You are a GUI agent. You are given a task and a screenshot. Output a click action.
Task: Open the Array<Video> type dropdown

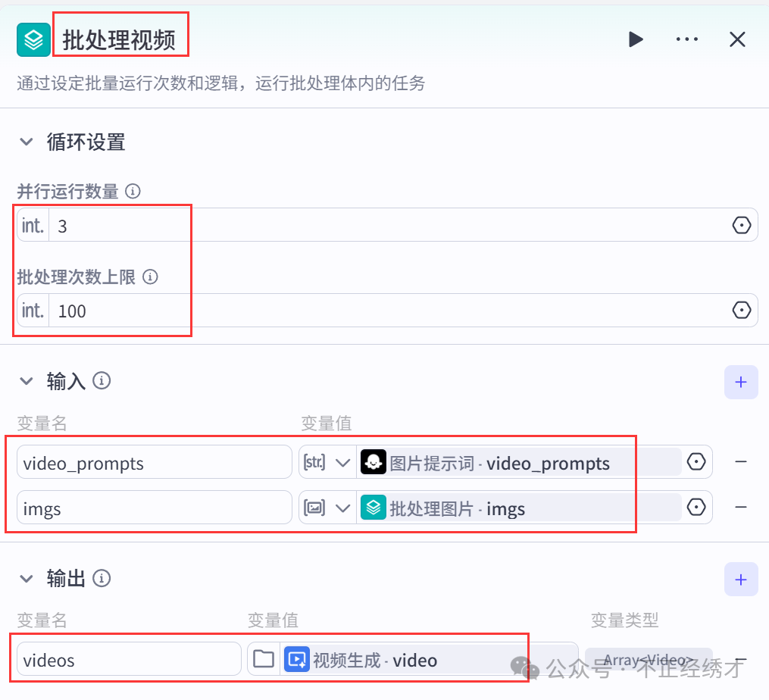click(648, 660)
